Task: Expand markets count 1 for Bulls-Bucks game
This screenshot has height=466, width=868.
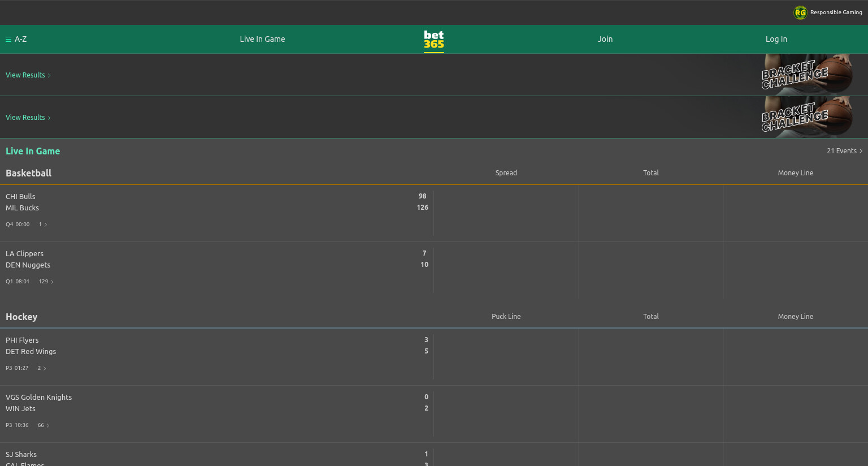Action: pos(43,225)
